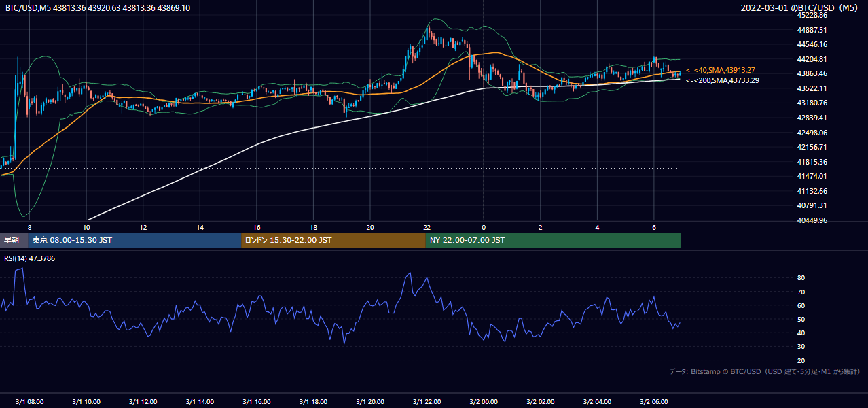
Task: Click the 40 SMA label 43913.27
Action: [x=721, y=70]
